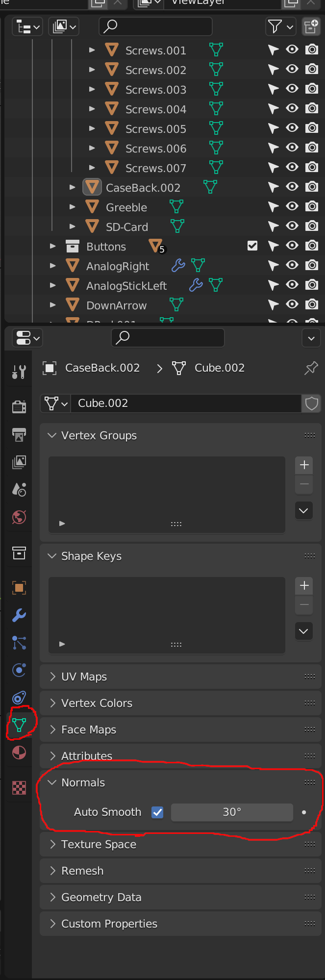Open the Modifiers wrench tab

[x=19, y=615]
